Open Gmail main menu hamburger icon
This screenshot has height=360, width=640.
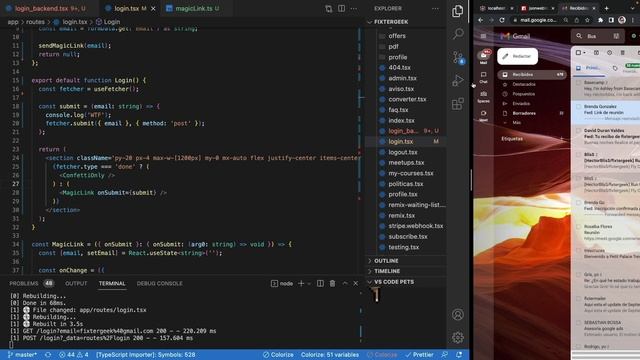point(483,36)
